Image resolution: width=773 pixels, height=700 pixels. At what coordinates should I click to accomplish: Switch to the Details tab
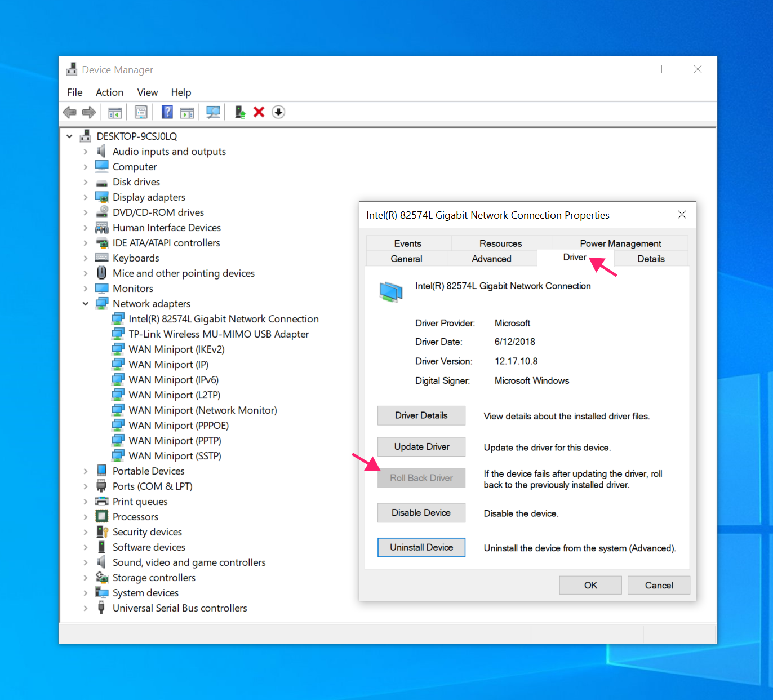click(651, 259)
